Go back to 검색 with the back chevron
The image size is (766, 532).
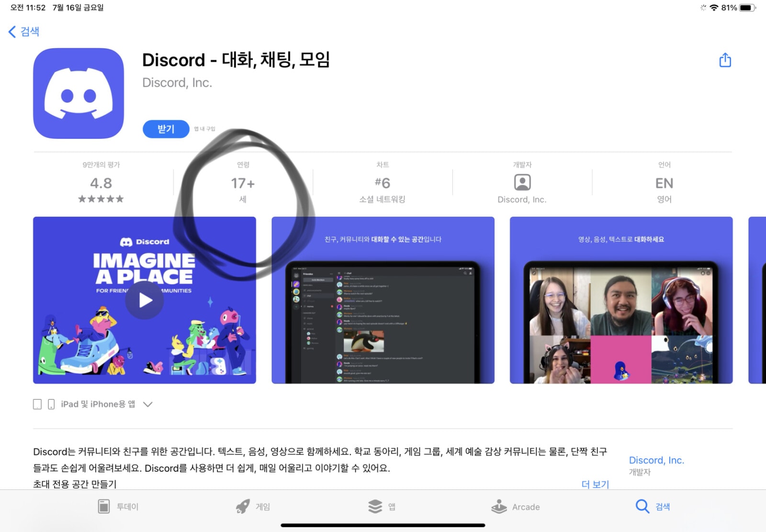click(x=24, y=32)
